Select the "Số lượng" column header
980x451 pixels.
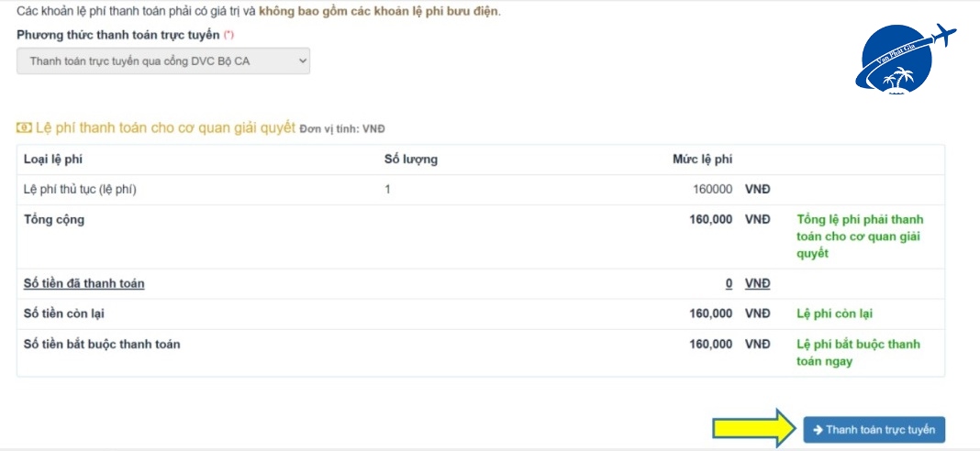coord(410,159)
